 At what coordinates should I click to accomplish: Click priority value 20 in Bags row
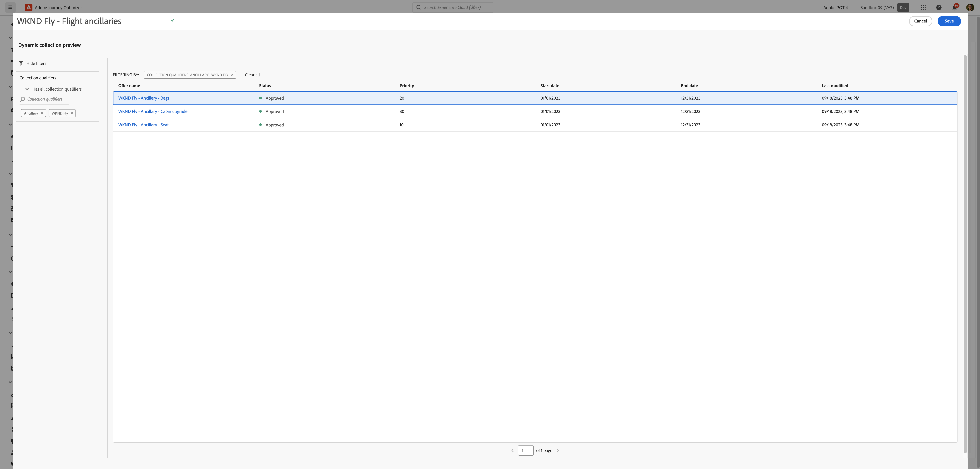(402, 98)
